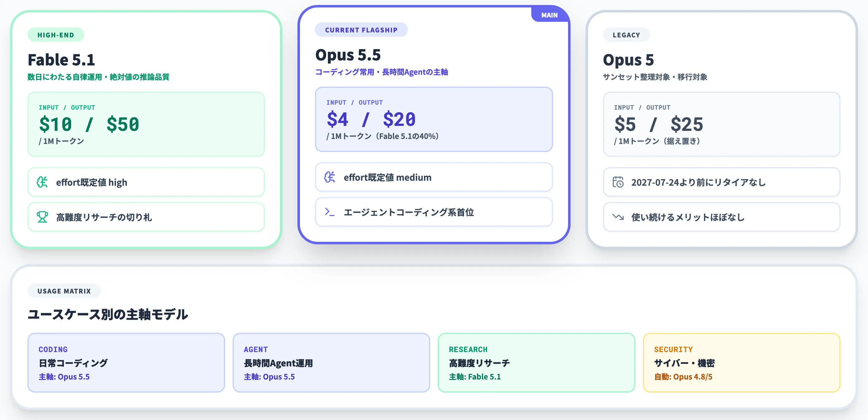Select the CODING 日常コーディング tile
The width and height of the screenshot is (868, 420).
[x=126, y=362]
